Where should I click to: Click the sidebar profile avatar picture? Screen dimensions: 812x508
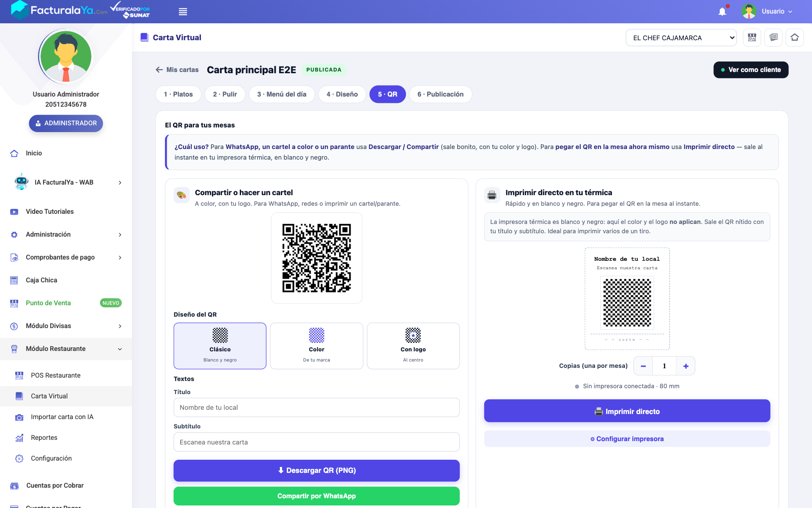click(x=66, y=56)
